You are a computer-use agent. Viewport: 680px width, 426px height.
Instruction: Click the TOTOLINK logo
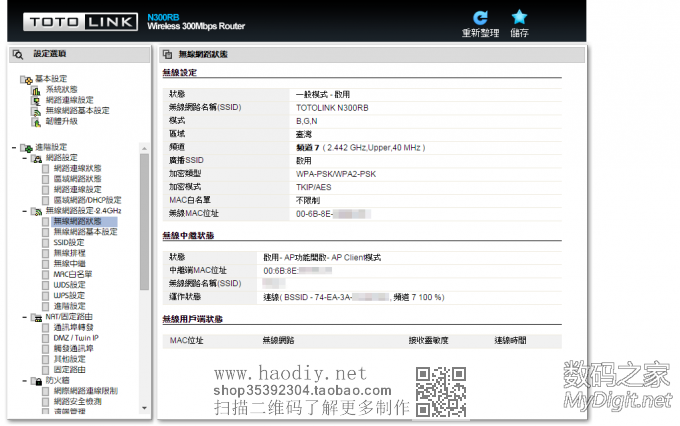pos(70,22)
